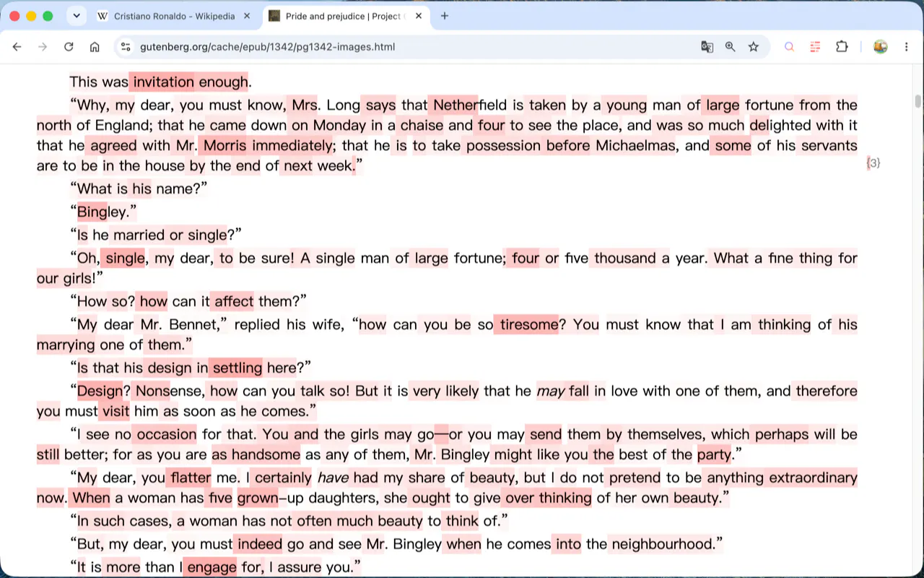Click the word "Michaelmas"
The height and width of the screenshot is (578, 924).
tap(637, 145)
